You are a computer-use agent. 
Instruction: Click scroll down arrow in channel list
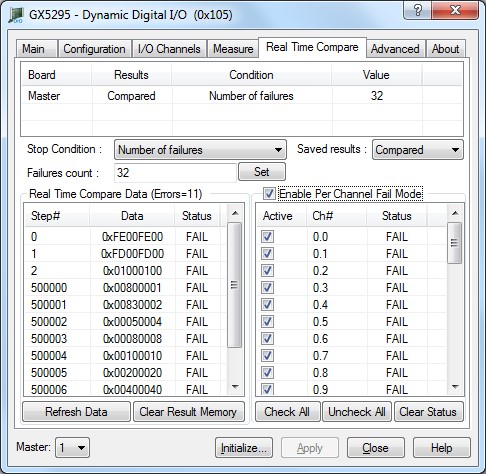(455, 387)
